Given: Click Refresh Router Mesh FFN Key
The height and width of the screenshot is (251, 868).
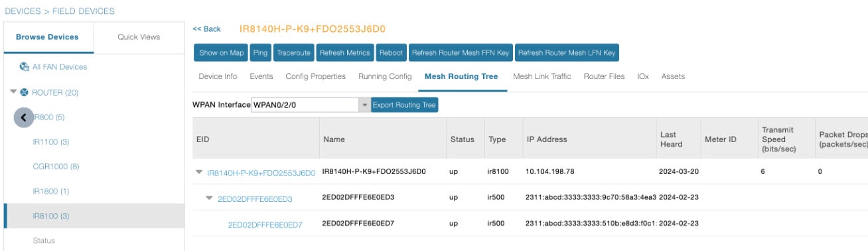Looking at the screenshot, I should pyautogui.click(x=461, y=52).
